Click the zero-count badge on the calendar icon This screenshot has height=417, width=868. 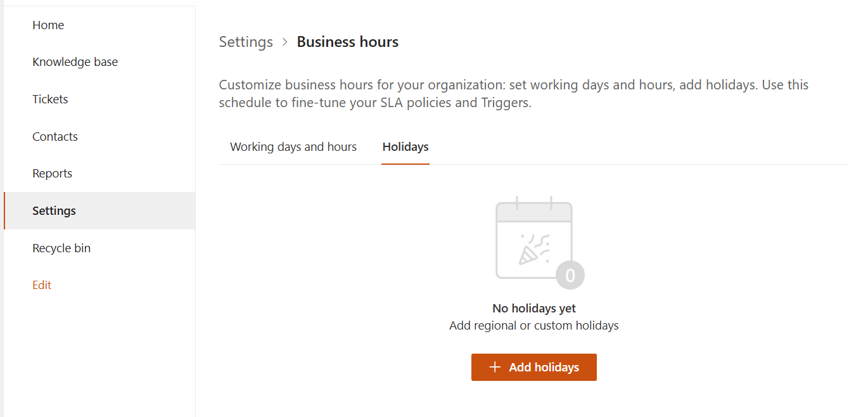pos(569,275)
